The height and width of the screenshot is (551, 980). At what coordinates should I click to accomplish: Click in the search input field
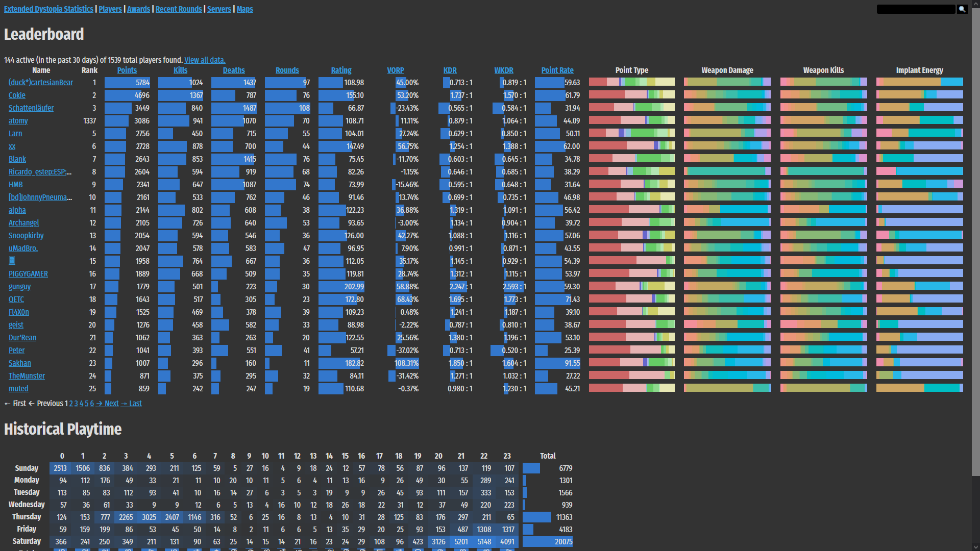(x=916, y=9)
